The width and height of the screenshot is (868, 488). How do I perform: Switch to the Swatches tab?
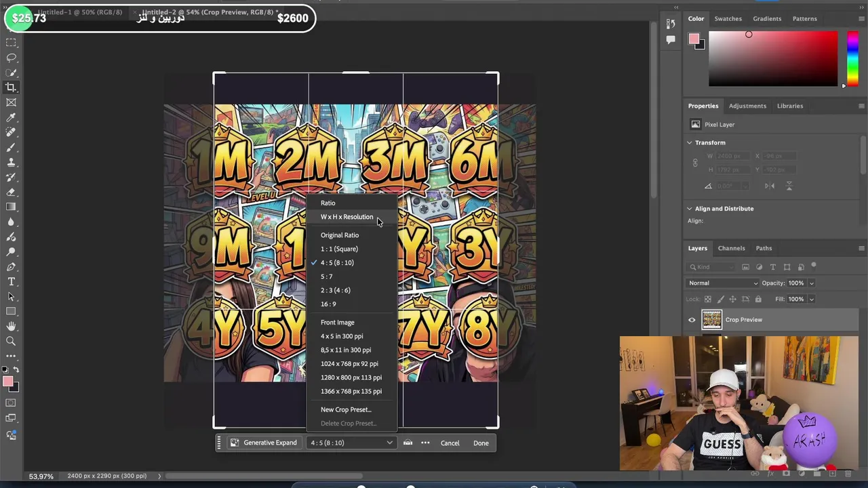728,18
